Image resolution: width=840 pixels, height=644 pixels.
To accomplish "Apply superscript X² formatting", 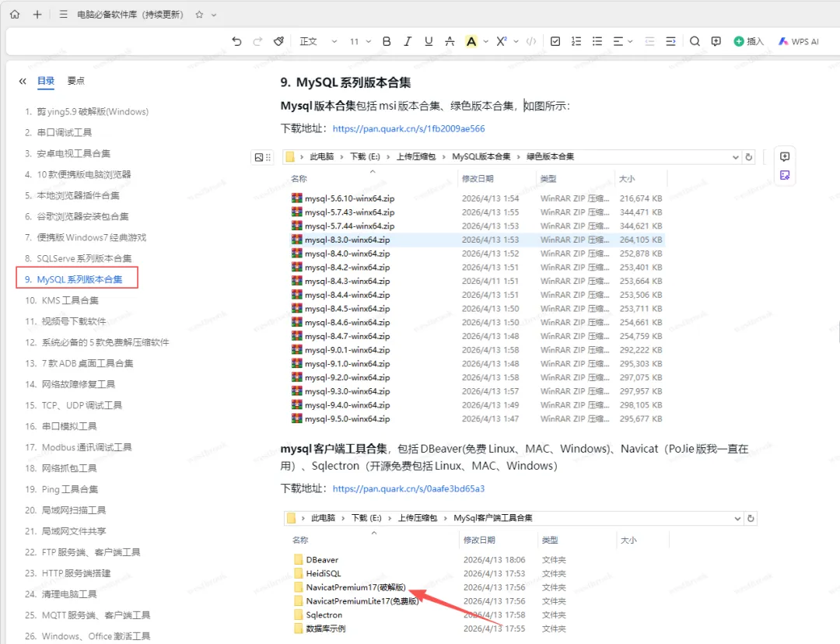I will point(502,41).
